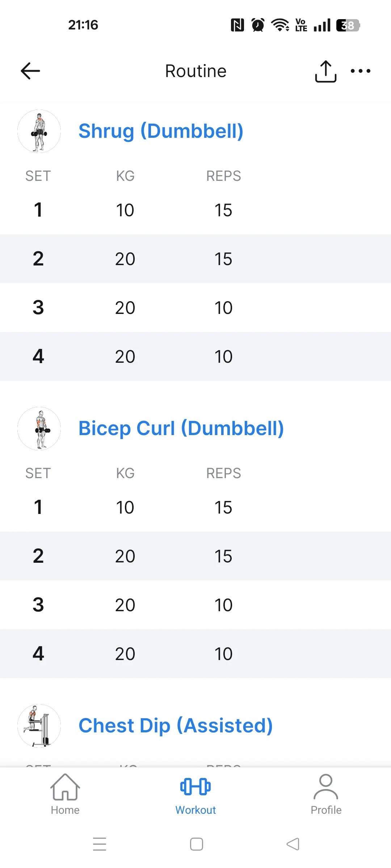Image resolution: width=391 pixels, height=868 pixels.
Task: Switch to the Home tab
Action: point(65,795)
